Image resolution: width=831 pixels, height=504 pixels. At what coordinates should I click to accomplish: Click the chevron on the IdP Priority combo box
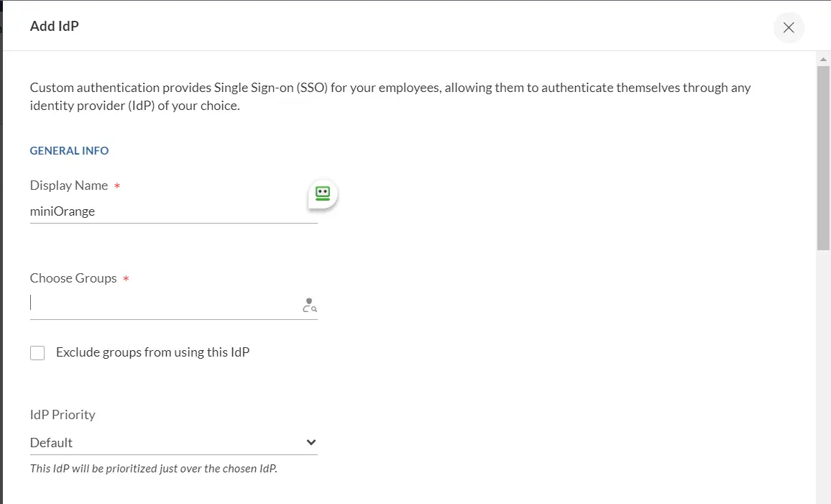point(311,442)
